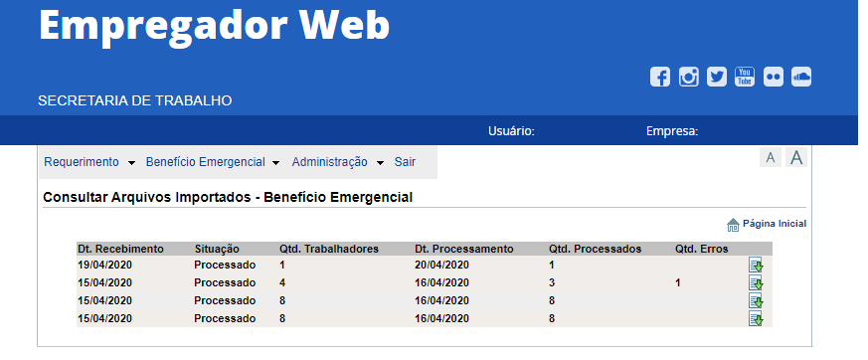Expand the Benefício Emergencial dropdown arrow
This screenshot has width=868, height=360.
coord(276,163)
